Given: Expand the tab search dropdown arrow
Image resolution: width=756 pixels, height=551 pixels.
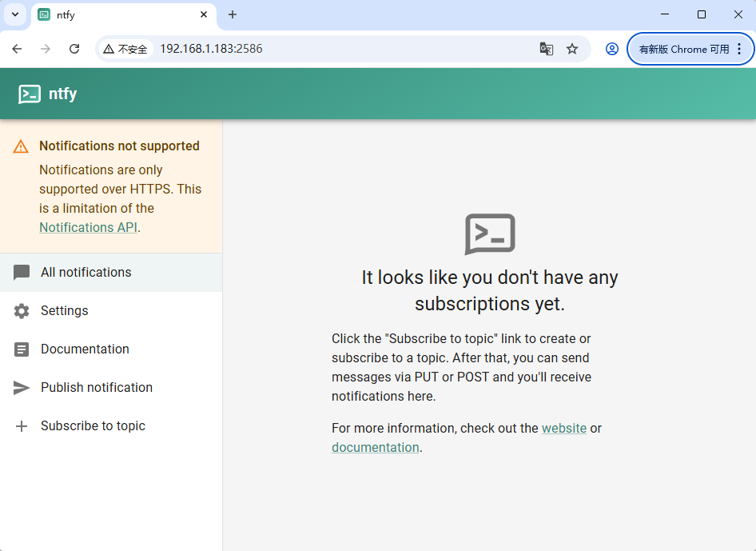Looking at the screenshot, I should coord(15,14).
